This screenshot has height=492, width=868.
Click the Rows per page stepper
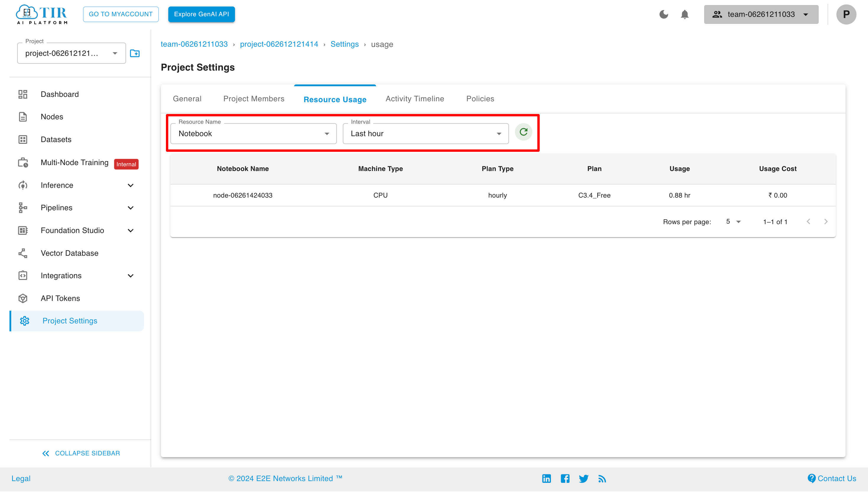pyautogui.click(x=733, y=221)
